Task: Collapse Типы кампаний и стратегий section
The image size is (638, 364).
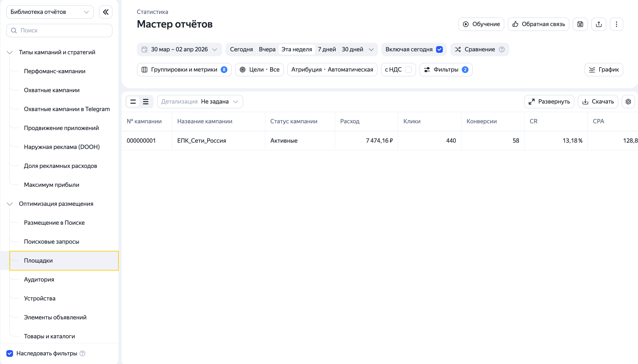Action: 10,53
